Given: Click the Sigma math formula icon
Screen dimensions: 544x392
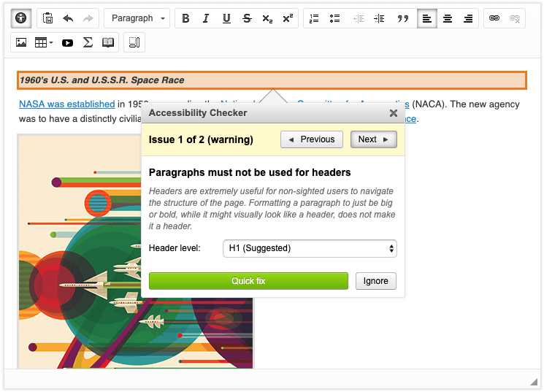Looking at the screenshot, I should 88,42.
